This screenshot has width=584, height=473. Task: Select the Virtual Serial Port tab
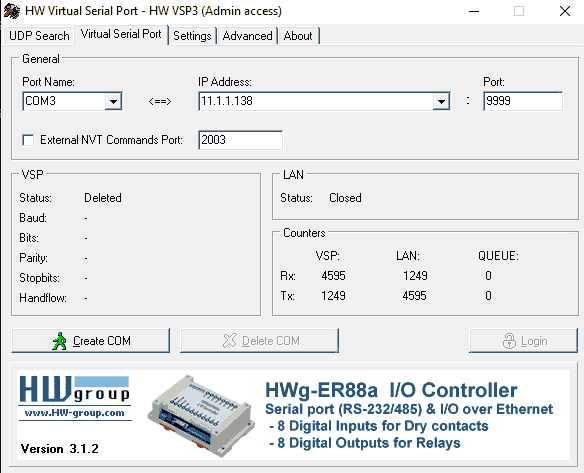121,34
